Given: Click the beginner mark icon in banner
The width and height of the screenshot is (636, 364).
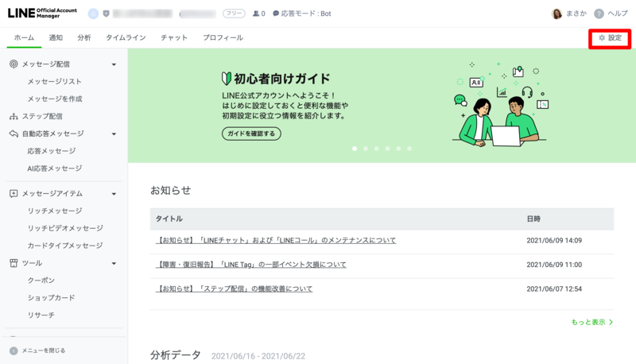Looking at the screenshot, I should point(227,79).
